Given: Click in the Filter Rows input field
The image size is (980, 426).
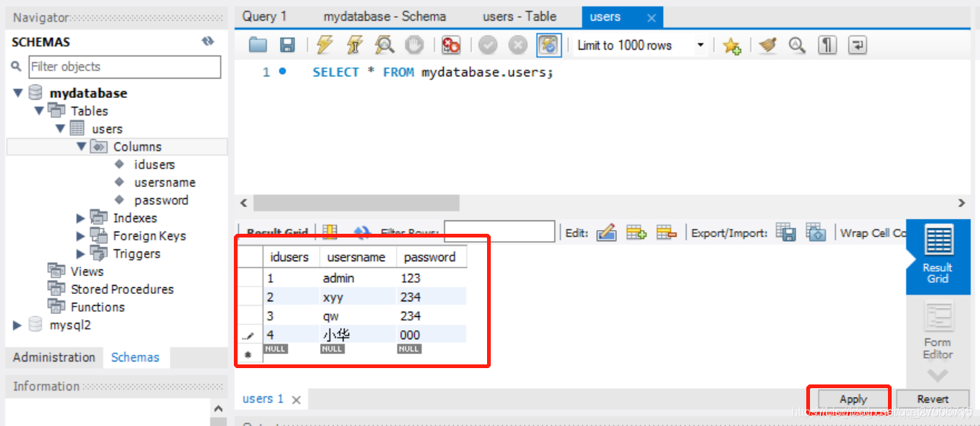Looking at the screenshot, I should 500,232.
